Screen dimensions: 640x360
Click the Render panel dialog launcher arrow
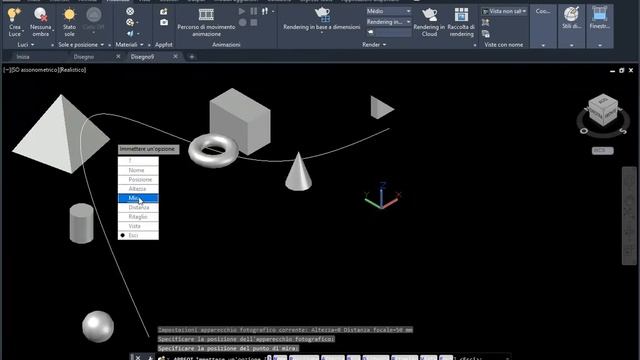tap(475, 45)
